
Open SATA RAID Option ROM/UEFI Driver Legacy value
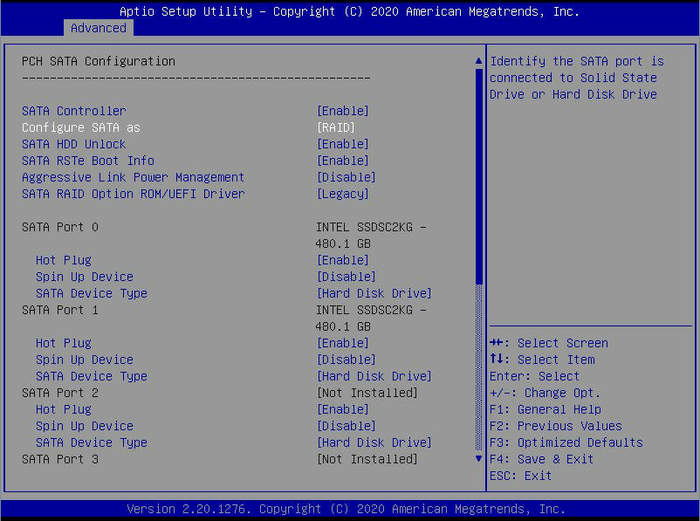(x=342, y=194)
